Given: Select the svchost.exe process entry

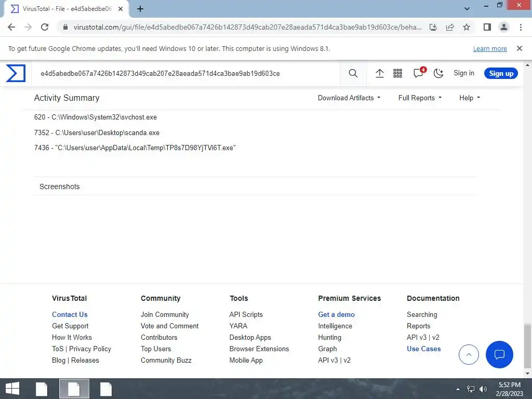Looking at the screenshot, I should 96,117.
